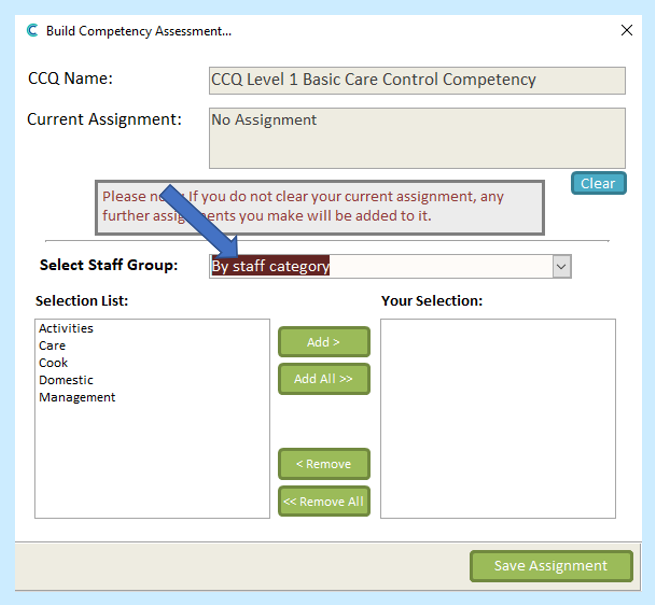Click the CCQ Name text field
This screenshot has height=605, width=655.
click(x=417, y=80)
